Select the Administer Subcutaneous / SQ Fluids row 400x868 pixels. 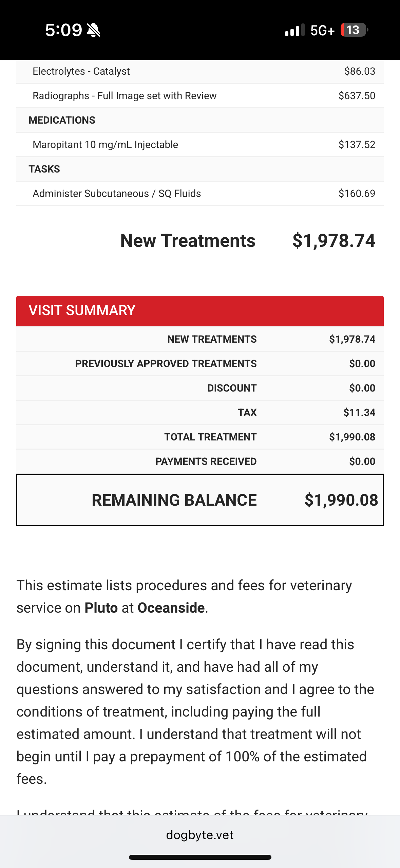click(200, 194)
